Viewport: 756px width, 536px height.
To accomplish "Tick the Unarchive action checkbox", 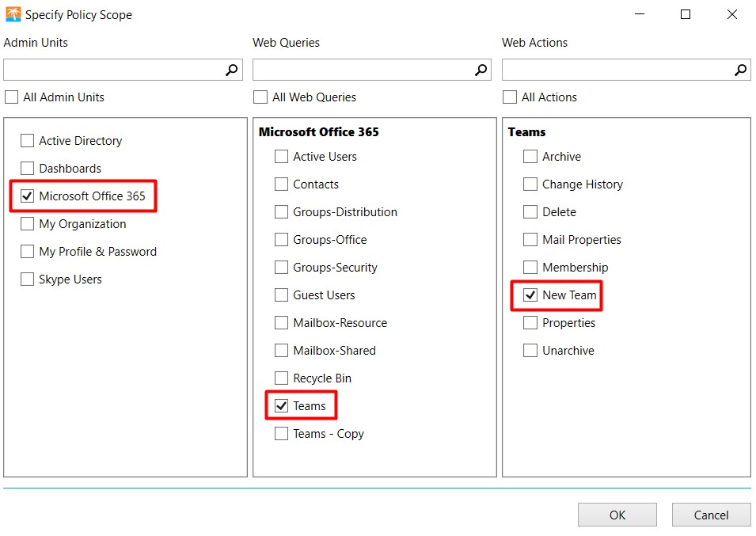I will click(530, 351).
